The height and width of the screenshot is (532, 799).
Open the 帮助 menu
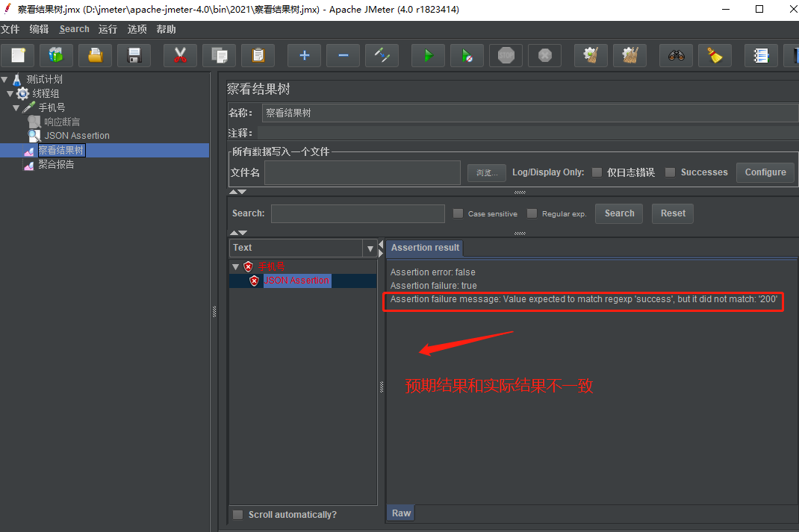[166, 29]
